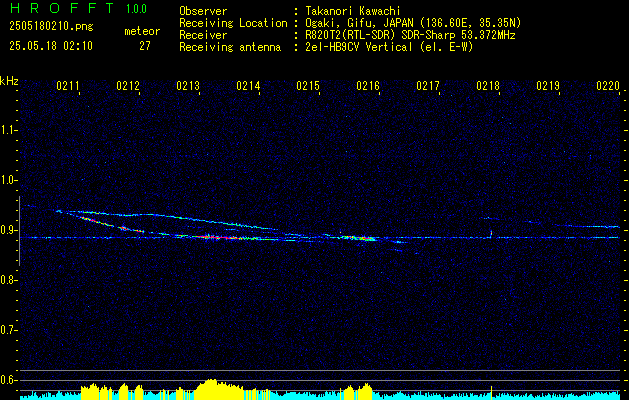The width and height of the screenshot is (629, 400).
Task: Select the filename 2505180210.png
Action: click(x=51, y=26)
